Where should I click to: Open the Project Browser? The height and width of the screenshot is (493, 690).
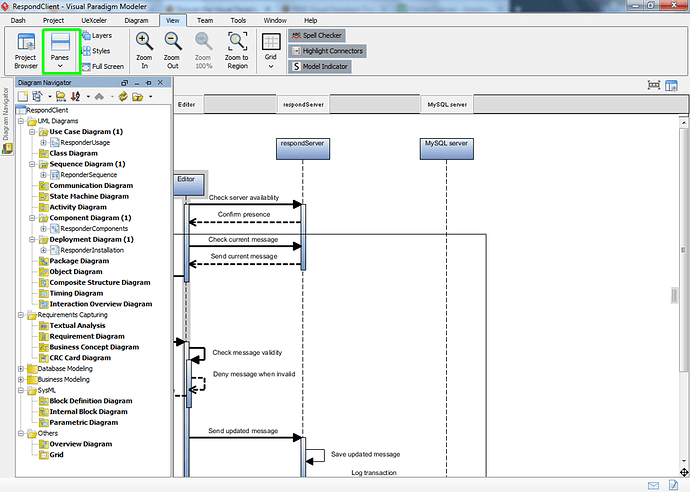click(x=26, y=51)
